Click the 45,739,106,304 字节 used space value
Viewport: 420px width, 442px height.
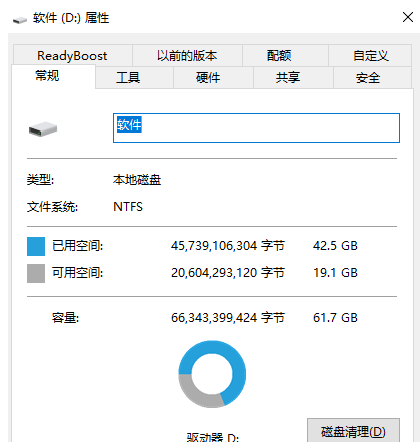228,246
